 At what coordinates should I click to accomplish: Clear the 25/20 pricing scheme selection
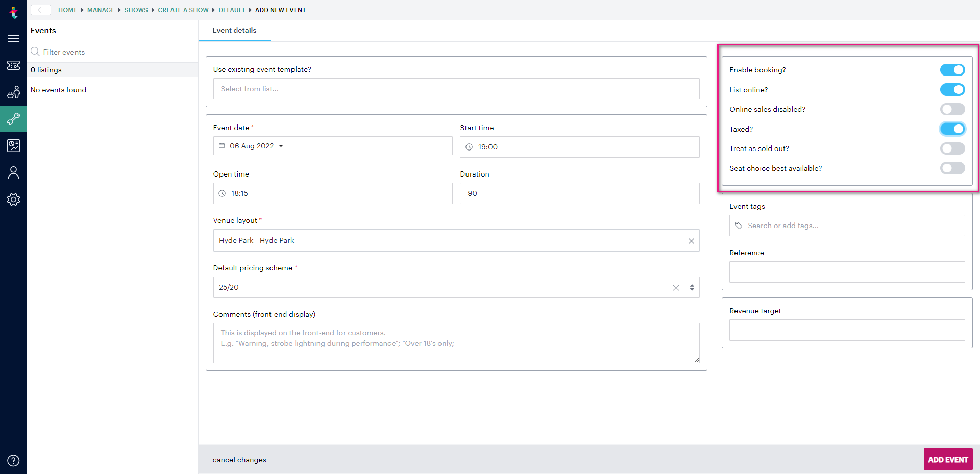tap(676, 288)
